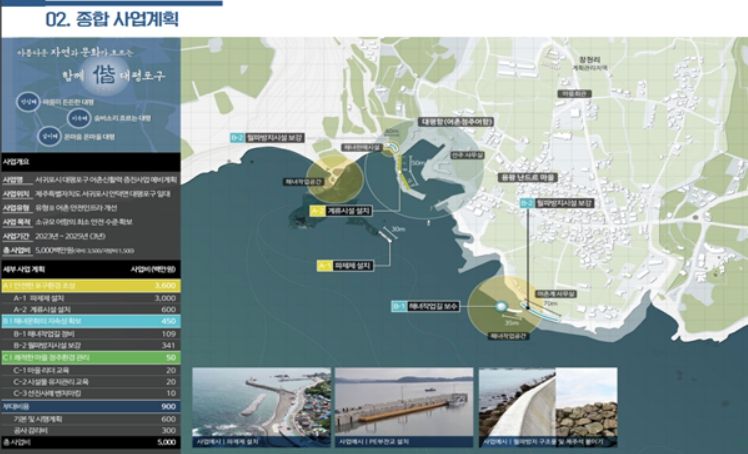The width and height of the screenshot is (748, 454).
Task: Click the 'A-1 파제제 설치' map callout
Action: click(x=345, y=266)
